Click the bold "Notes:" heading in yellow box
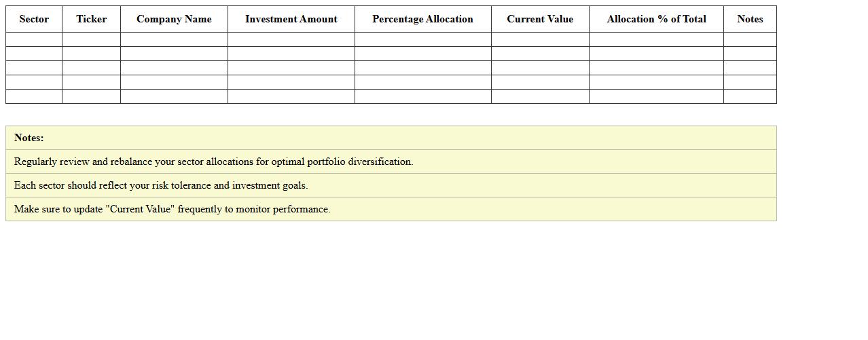 coord(29,138)
